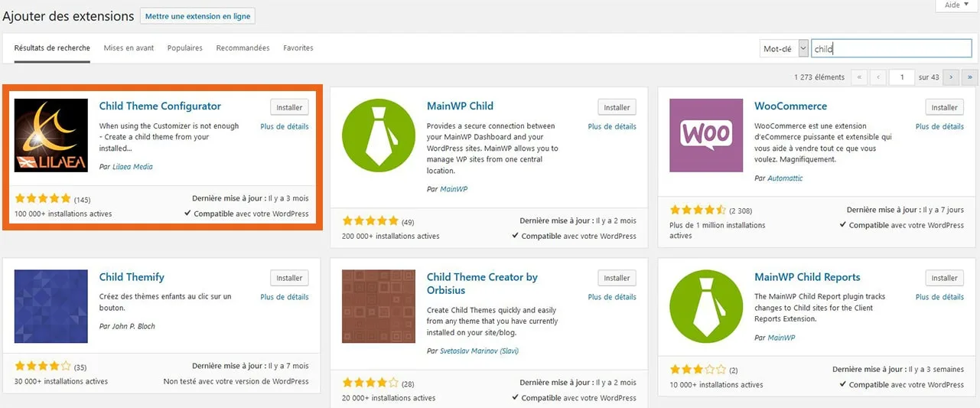980x408 pixels.
Task: Click the current page number field
Action: coord(902,77)
